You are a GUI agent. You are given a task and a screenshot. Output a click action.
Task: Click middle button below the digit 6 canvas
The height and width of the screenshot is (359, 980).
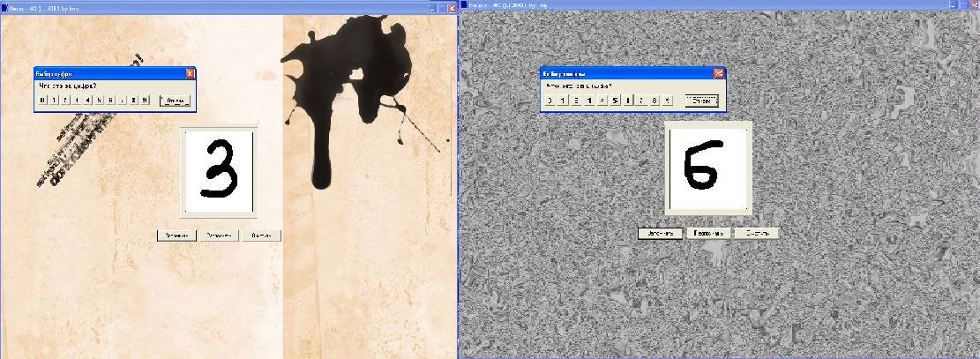[708, 233]
